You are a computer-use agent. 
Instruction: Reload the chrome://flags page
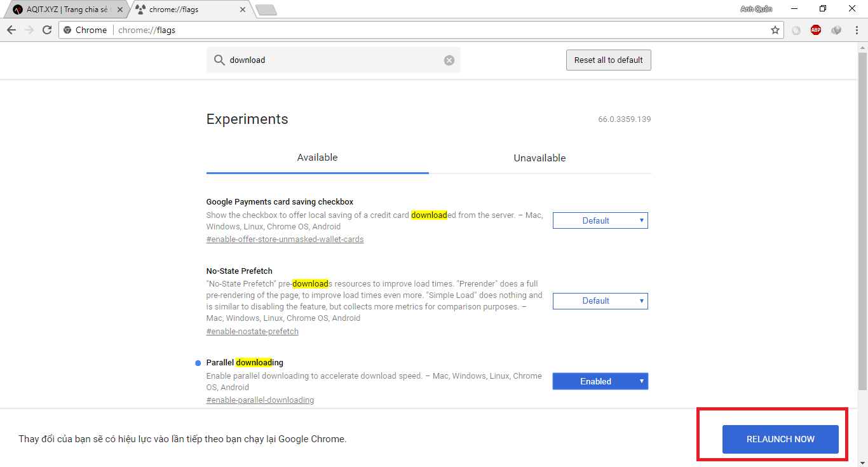[x=47, y=30]
